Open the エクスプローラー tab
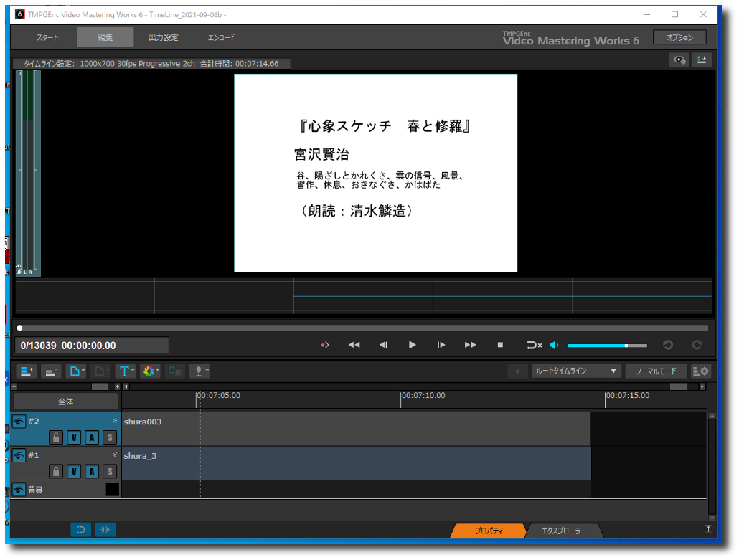Image resolution: width=739 pixels, height=560 pixels. pyautogui.click(x=563, y=531)
